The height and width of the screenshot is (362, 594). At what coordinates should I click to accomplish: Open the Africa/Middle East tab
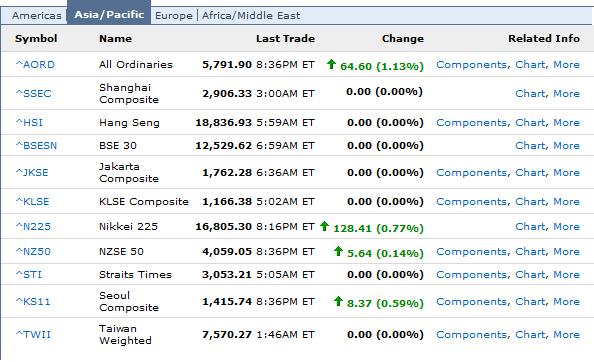(251, 16)
